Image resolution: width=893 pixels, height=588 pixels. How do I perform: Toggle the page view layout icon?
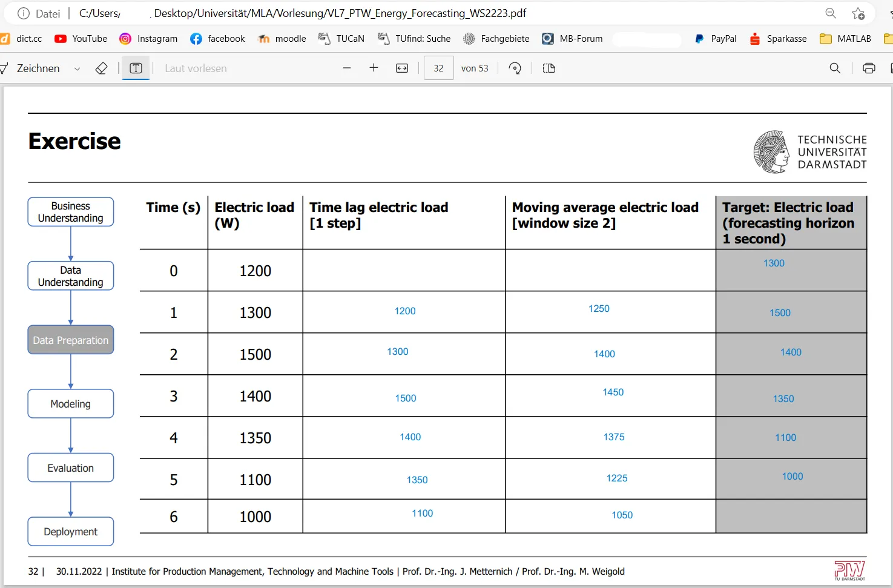[549, 68]
